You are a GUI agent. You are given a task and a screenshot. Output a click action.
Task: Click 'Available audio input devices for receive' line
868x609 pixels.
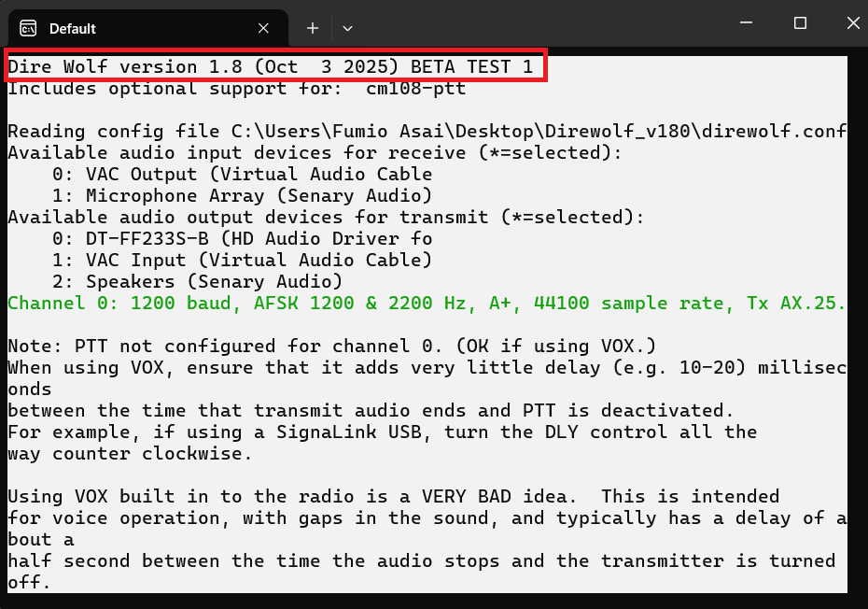click(x=315, y=152)
